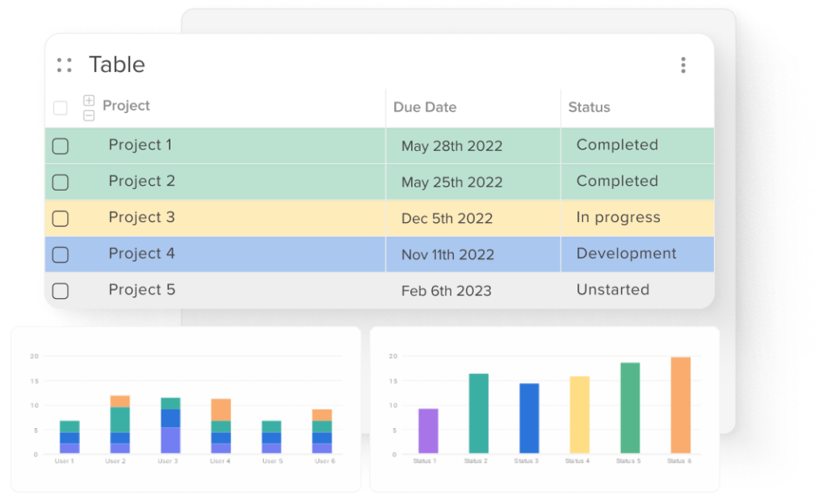Viewport: 827px width, 504px height.
Task: Click the 'Status 1' axis label
Action: pos(425,461)
